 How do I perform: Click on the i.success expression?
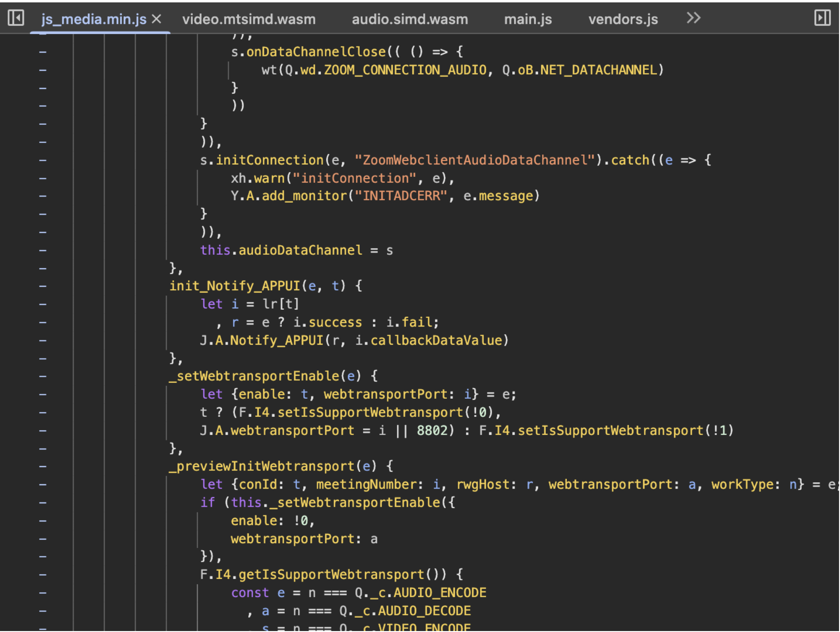click(328, 323)
